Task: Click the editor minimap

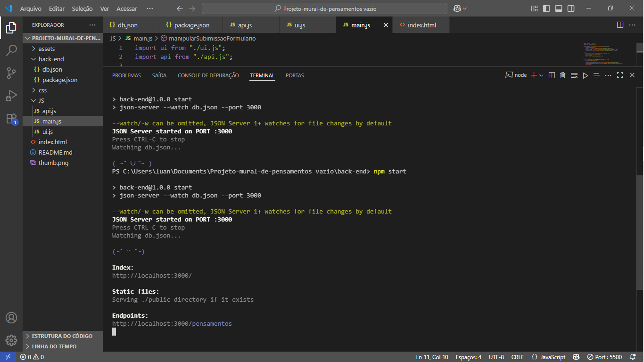Action: point(609,54)
